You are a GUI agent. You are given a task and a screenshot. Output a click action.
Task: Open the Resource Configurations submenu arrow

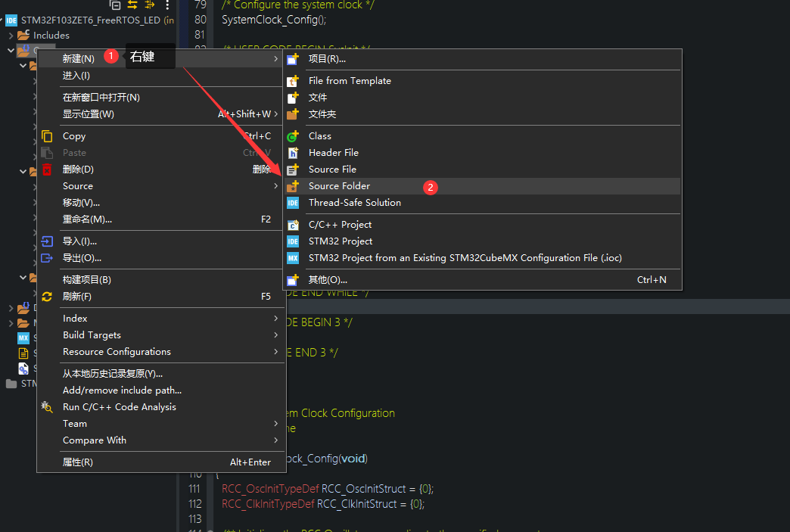275,352
